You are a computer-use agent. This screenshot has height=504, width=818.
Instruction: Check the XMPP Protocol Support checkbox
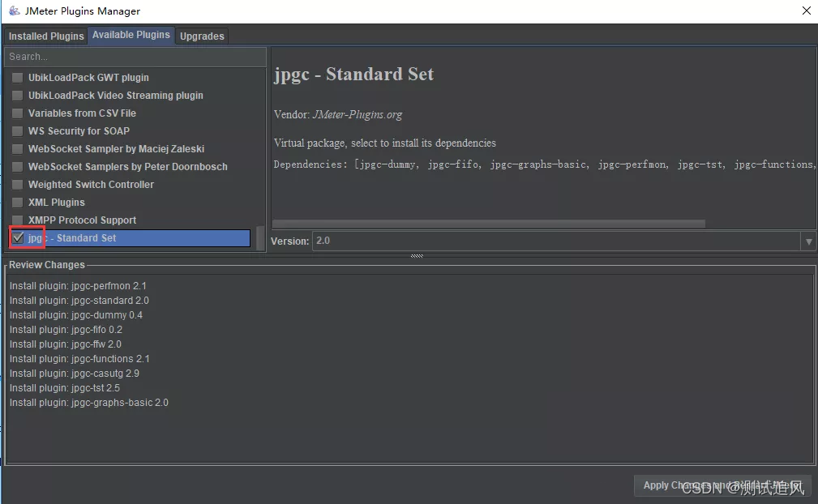[17, 220]
